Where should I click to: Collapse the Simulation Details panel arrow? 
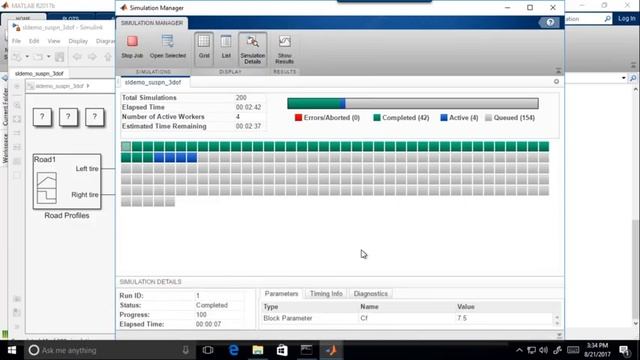coord(559,336)
